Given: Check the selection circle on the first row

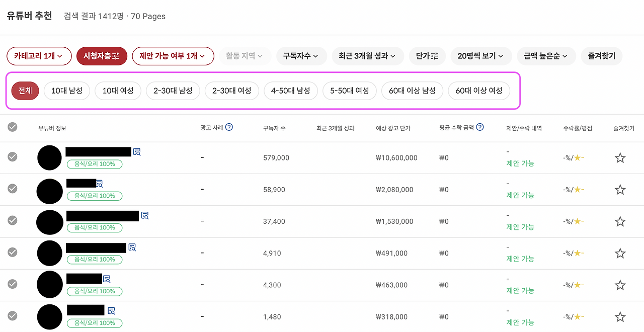Looking at the screenshot, I should pos(13,157).
